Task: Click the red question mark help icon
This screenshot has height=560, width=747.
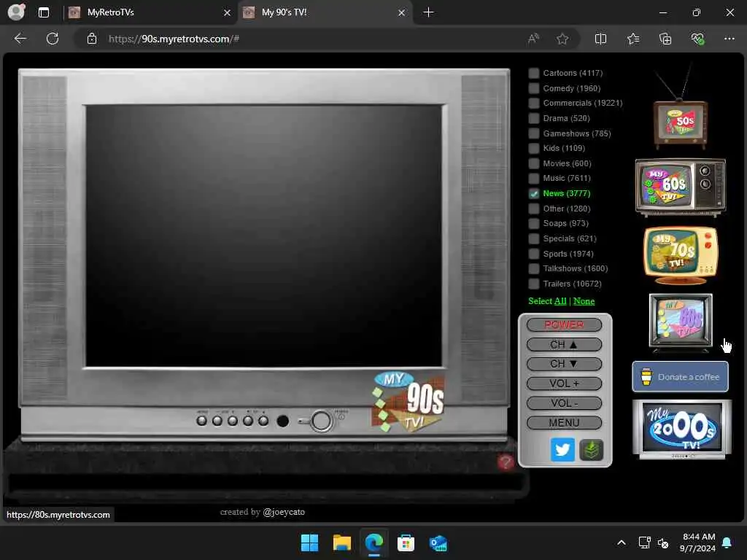Action: click(506, 462)
